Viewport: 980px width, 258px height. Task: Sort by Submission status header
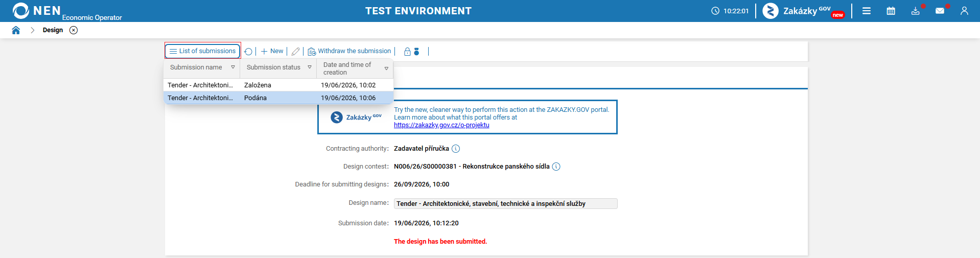tap(273, 67)
